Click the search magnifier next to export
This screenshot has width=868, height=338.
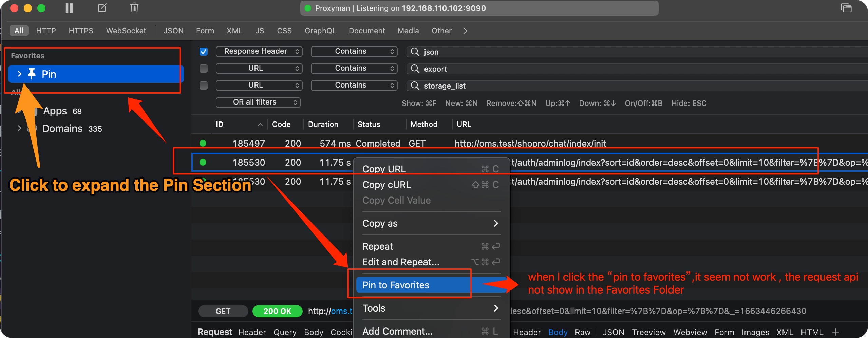pos(415,69)
